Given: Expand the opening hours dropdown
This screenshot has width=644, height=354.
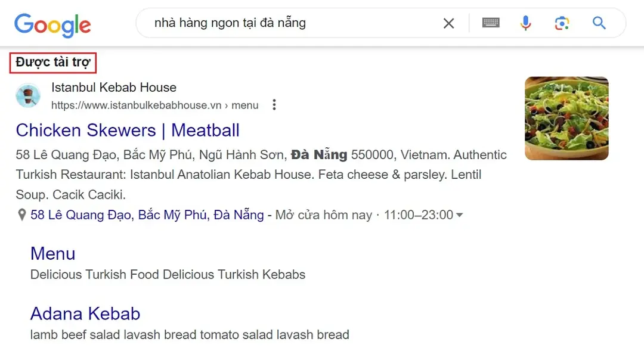Looking at the screenshot, I should [459, 215].
